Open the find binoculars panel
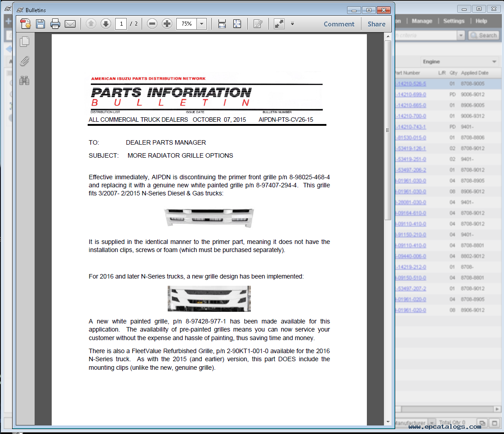Screen dimensions: 504x434 click(x=24, y=80)
